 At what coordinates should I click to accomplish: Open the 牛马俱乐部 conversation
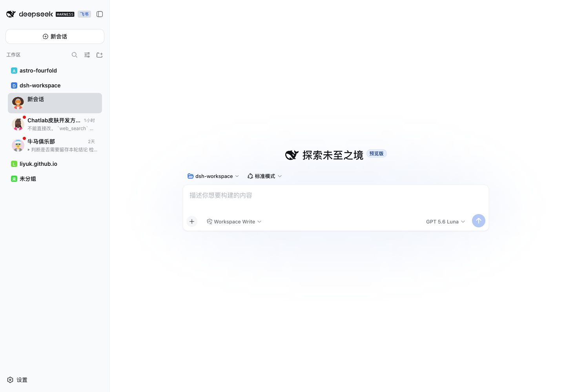tap(55, 145)
